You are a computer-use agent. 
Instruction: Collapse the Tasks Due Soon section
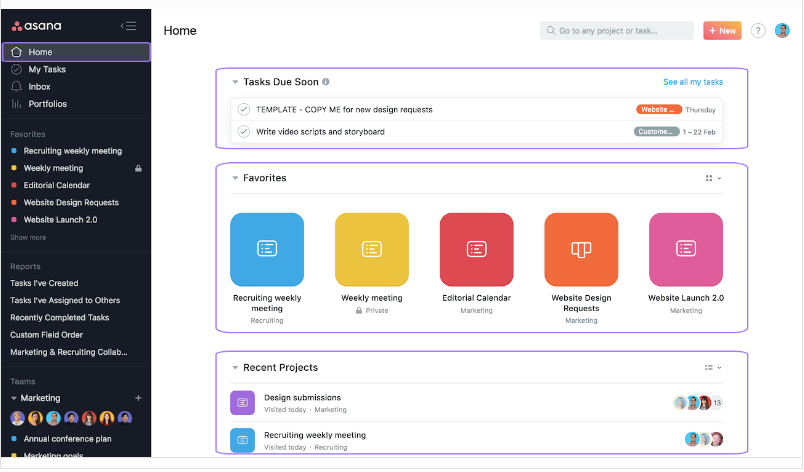(x=235, y=82)
